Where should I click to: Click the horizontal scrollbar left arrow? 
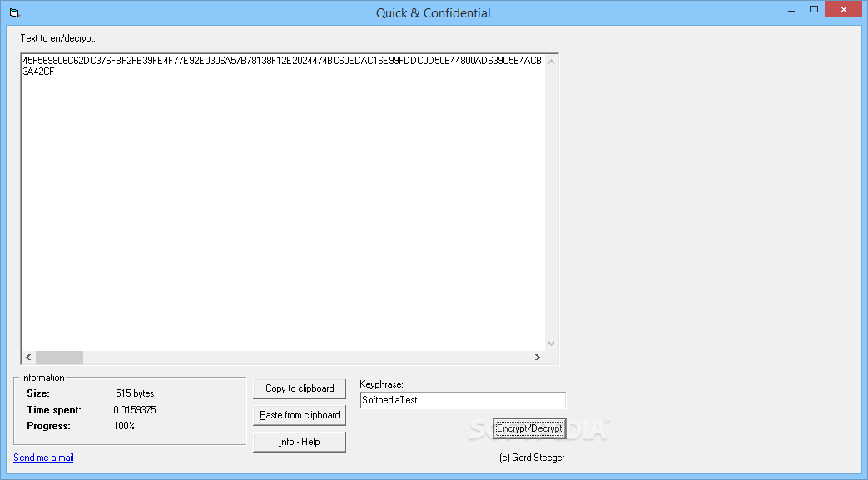[29, 358]
